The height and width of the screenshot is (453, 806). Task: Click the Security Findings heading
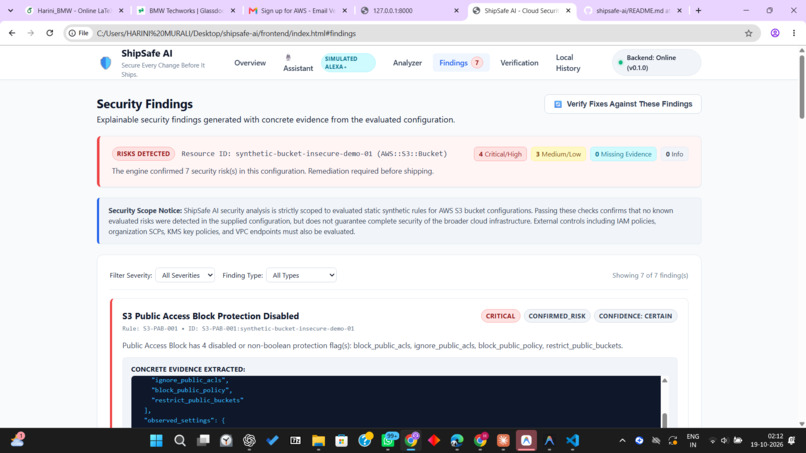point(144,104)
